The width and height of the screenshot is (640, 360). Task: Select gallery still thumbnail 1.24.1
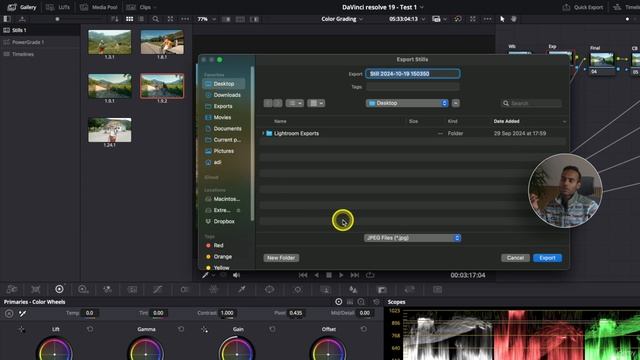pyautogui.click(x=110, y=130)
